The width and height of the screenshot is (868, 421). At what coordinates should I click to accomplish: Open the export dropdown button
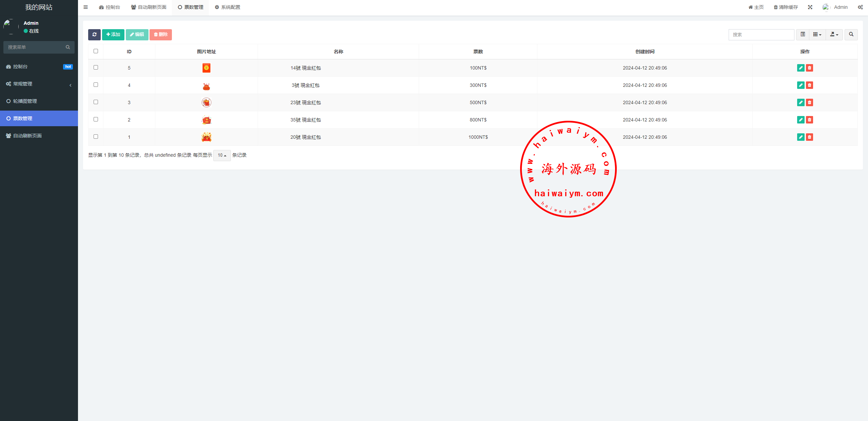click(x=834, y=35)
